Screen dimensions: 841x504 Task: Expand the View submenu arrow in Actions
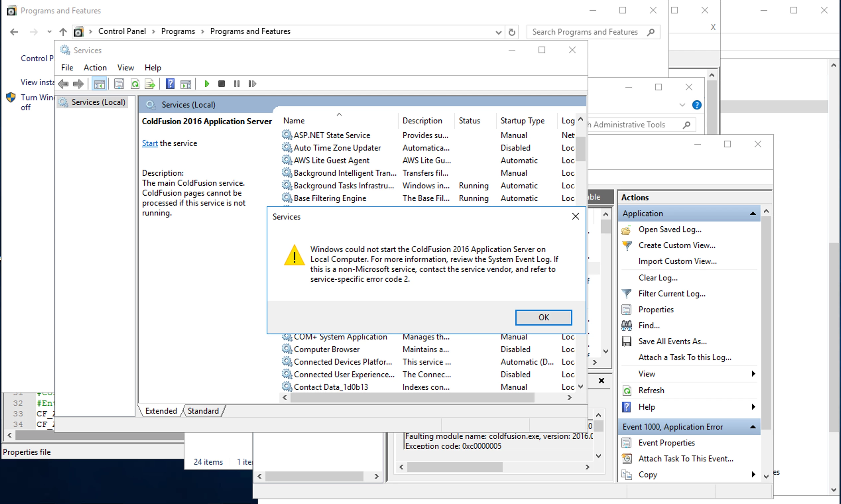753,374
